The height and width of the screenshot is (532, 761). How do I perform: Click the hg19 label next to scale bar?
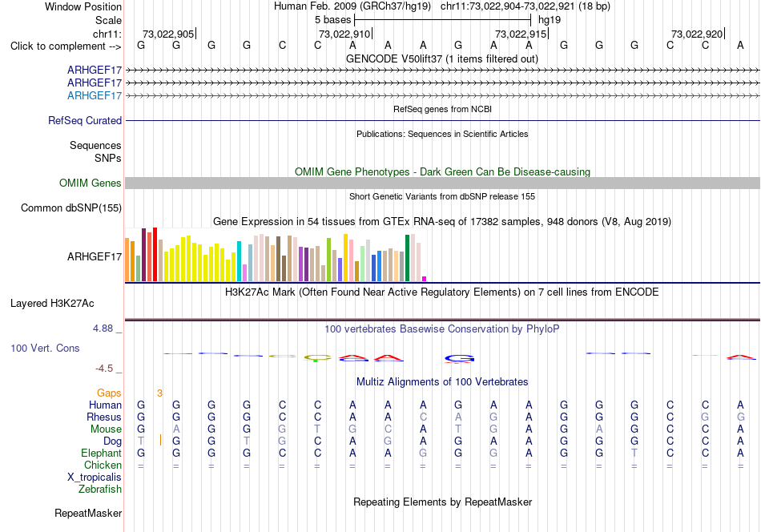[550, 20]
